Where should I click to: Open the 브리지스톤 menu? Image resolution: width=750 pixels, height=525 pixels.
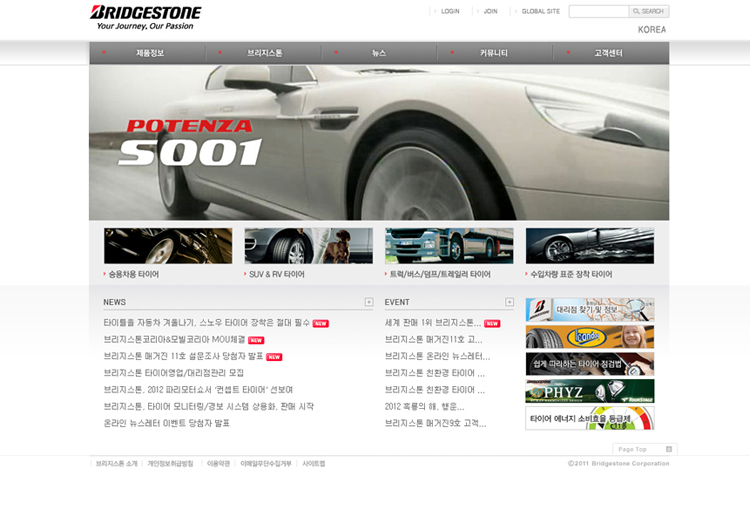265,53
